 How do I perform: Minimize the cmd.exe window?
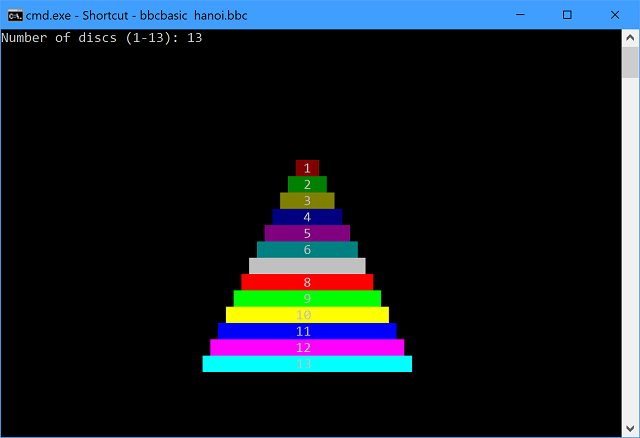click(x=520, y=15)
